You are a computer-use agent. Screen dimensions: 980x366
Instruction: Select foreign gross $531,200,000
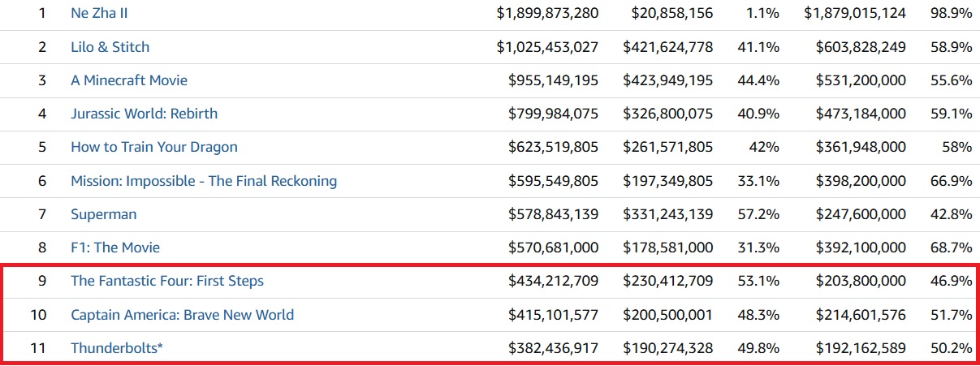pyautogui.click(x=861, y=80)
